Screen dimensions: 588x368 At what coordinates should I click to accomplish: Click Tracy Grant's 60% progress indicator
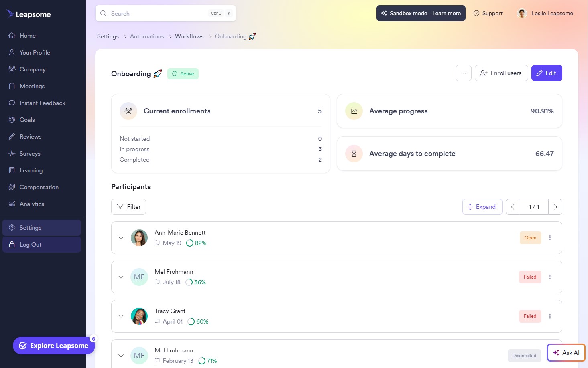pos(198,321)
